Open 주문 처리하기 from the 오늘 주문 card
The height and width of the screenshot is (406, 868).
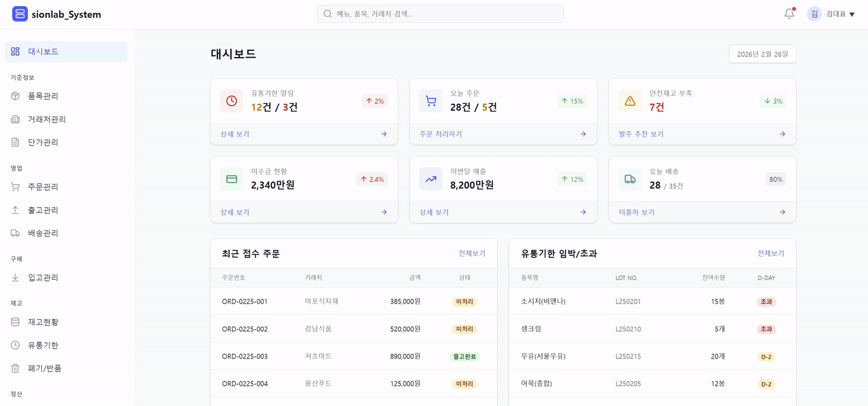pyautogui.click(x=441, y=134)
